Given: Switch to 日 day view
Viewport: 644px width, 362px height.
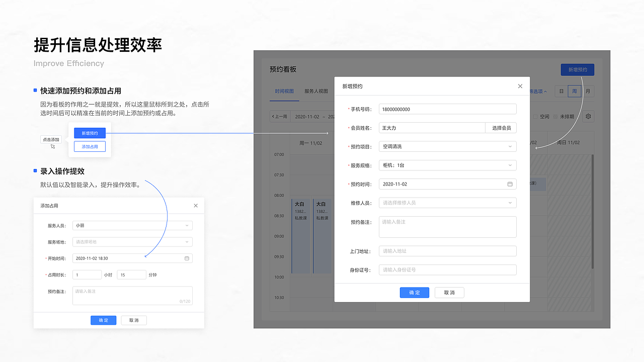Looking at the screenshot, I should coord(561,91).
